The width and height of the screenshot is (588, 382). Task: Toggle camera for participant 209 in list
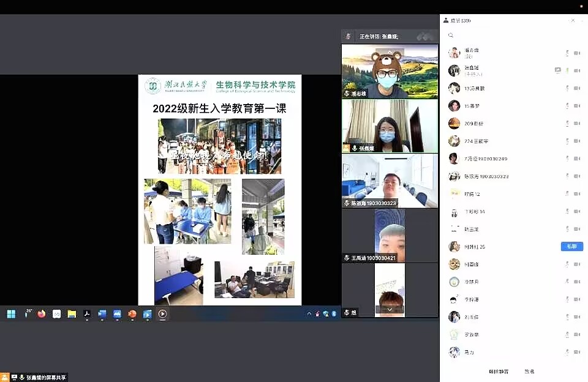(576, 124)
